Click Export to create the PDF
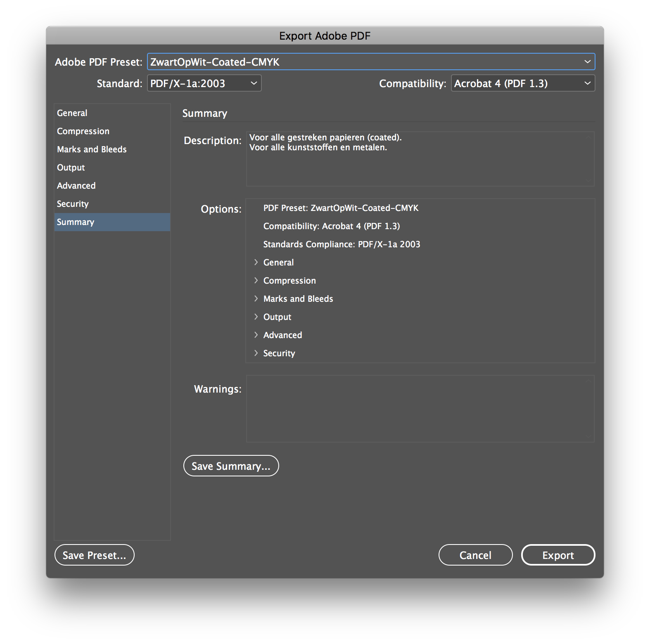Image resolution: width=650 pixels, height=644 pixels. (558, 555)
